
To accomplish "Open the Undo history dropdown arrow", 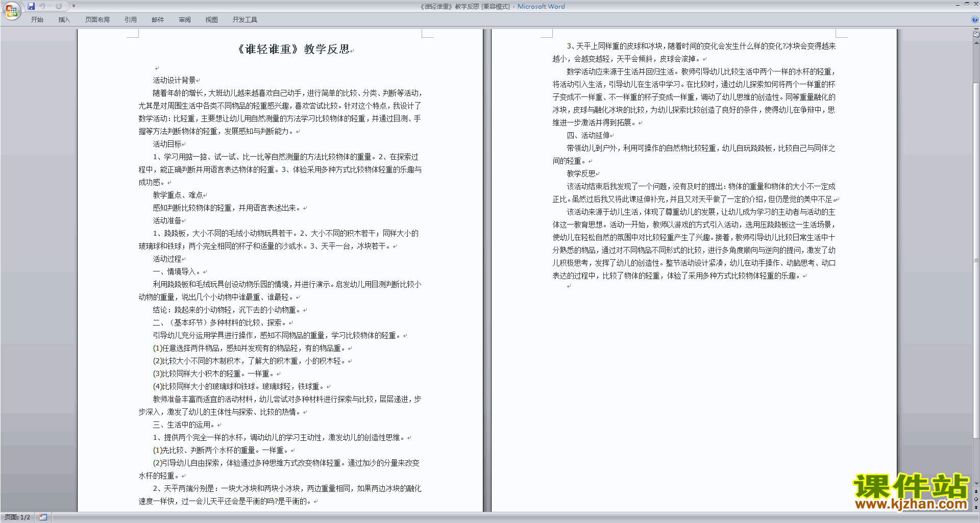I will [x=50, y=6].
